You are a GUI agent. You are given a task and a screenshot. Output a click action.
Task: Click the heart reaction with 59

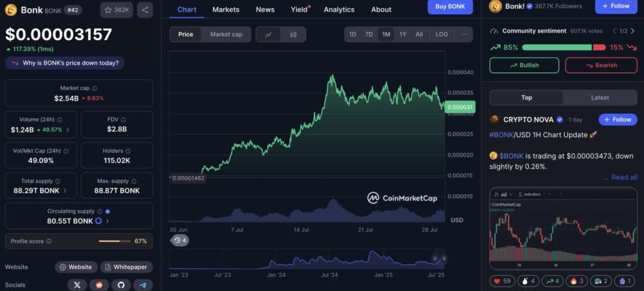tap(502, 281)
